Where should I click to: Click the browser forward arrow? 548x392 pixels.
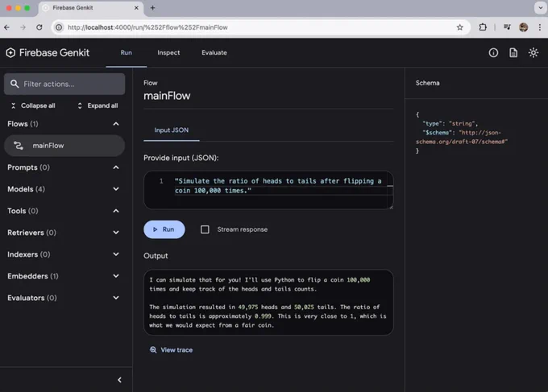[23, 27]
